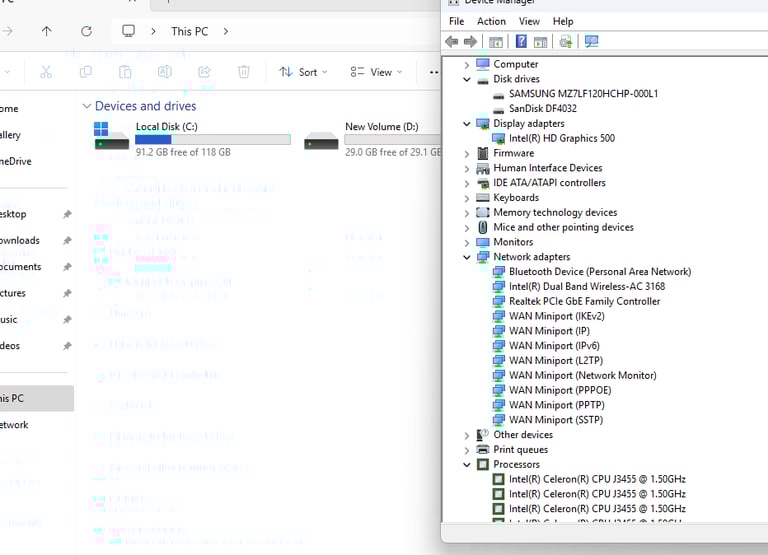Expand the Computer node

466,65
